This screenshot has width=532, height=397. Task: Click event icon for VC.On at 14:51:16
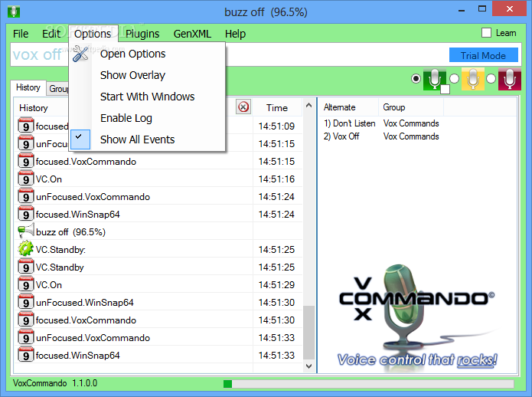26,179
